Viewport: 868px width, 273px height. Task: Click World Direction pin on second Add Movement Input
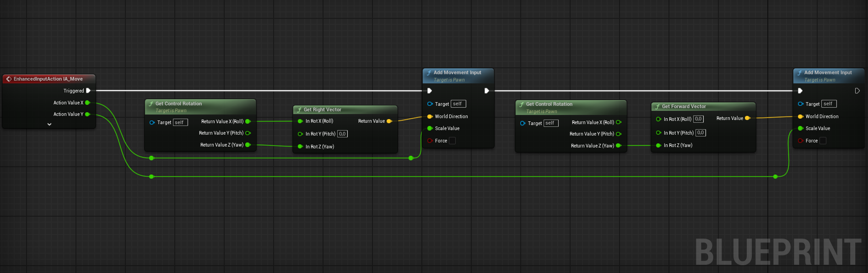(800, 116)
